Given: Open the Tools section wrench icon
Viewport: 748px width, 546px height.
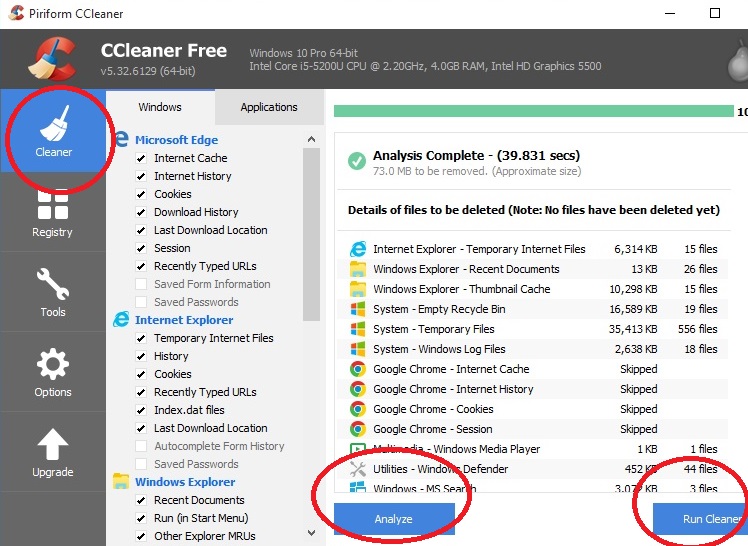Looking at the screenshot, I should [x=53, y=285].
